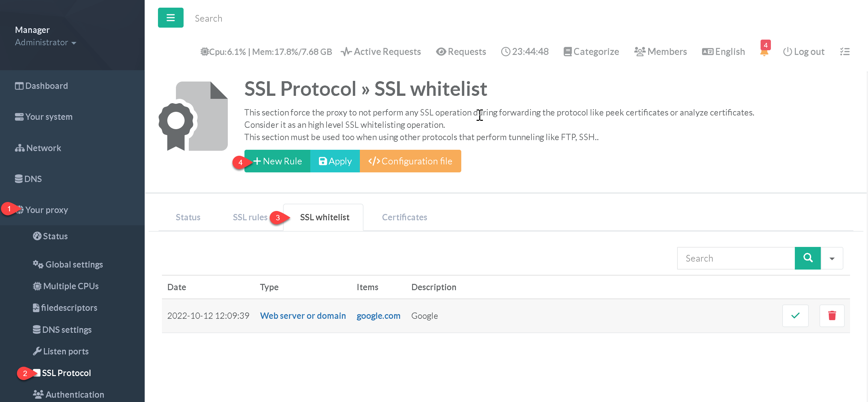Delete the google.com whitelist rule
This screenshot has height=402, width=868.
pyautogui.click(x=832, y=316)
